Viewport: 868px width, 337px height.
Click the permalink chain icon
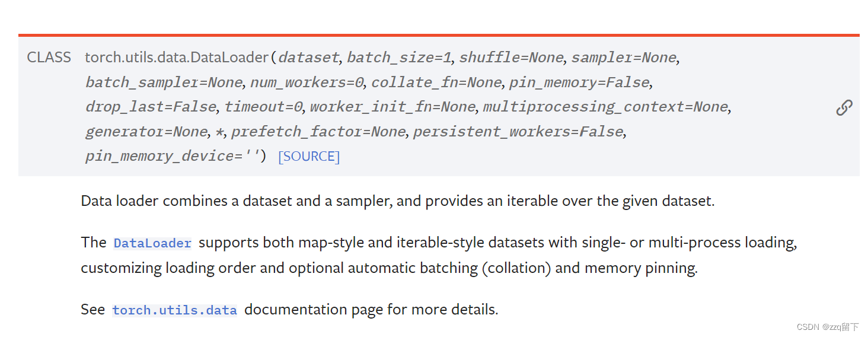(844, 107)
